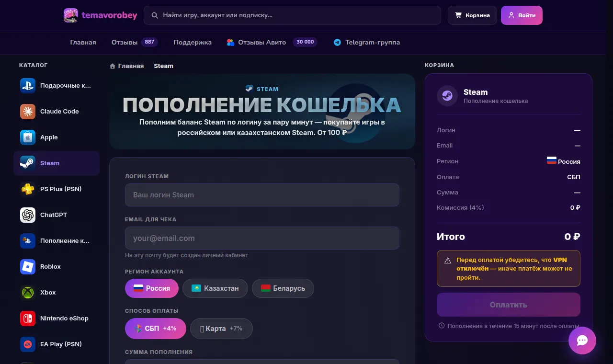The image size is (613, 364).
Task: Open Отзывы Авито navigation item
Action: coord(272,42)
